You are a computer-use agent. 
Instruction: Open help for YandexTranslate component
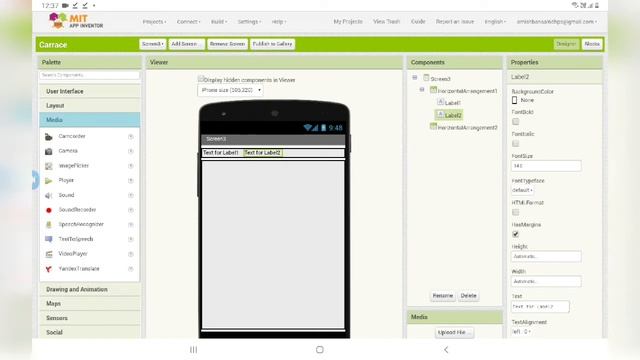131,269
